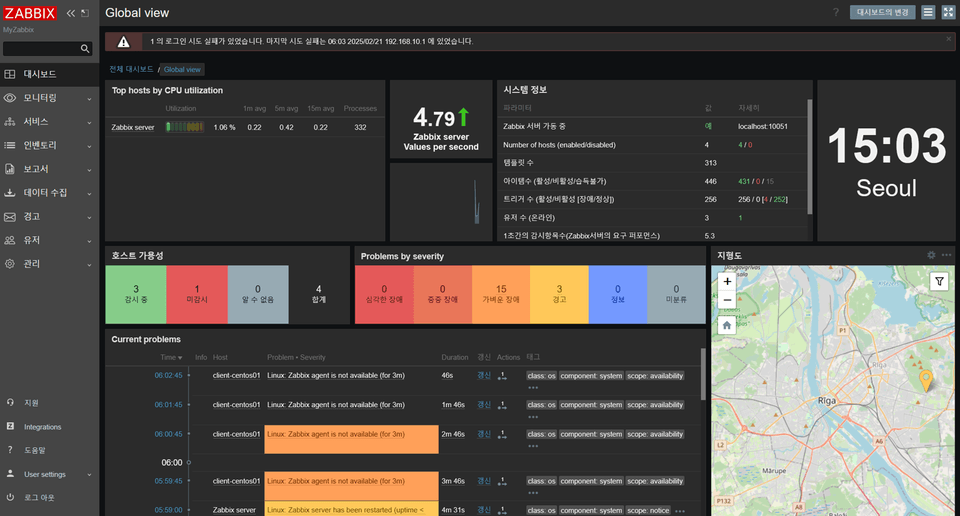
Task: Zoom in on the map
Action: (727, 282)
